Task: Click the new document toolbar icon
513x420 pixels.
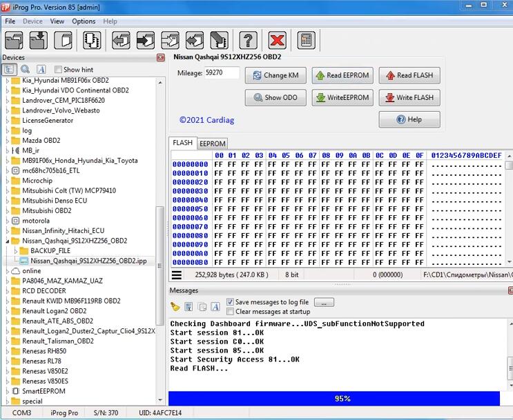Action: 63,40
